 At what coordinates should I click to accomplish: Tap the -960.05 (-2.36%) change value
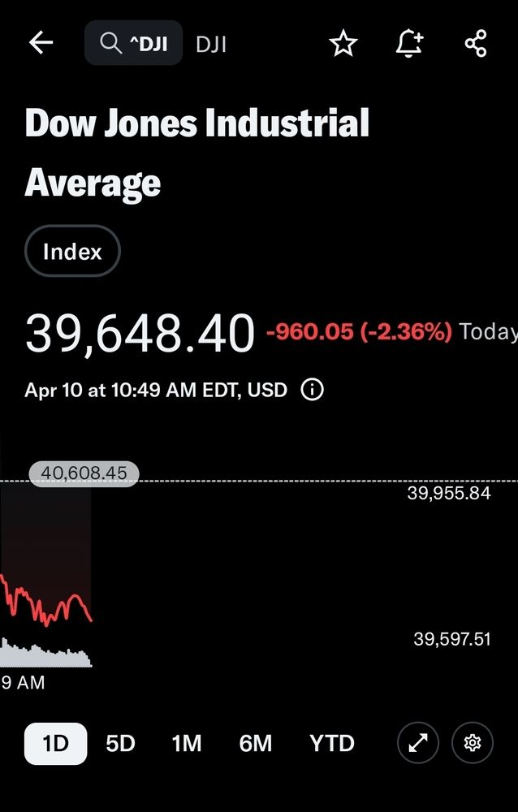coord(359,331)
